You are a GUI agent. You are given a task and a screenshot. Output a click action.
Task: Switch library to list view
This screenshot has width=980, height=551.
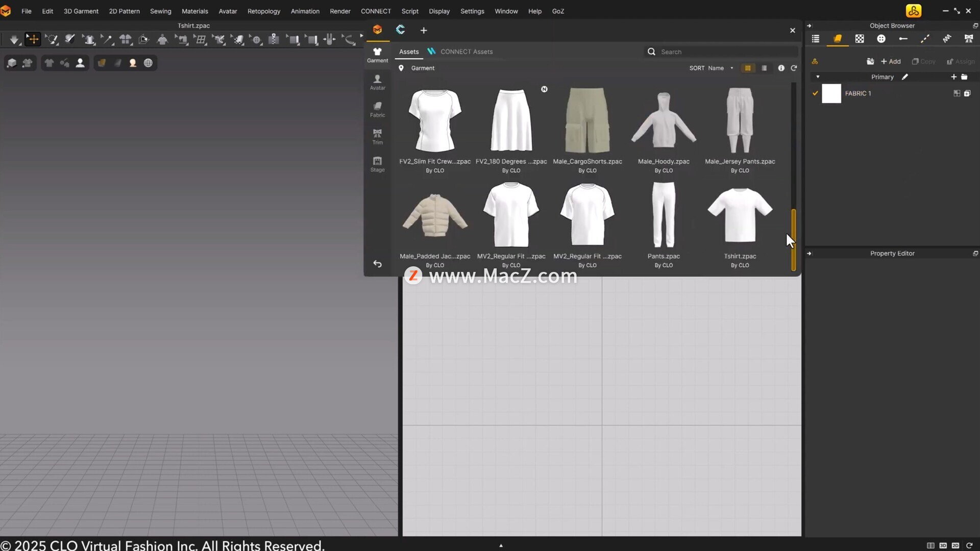[x=764, y=68]
